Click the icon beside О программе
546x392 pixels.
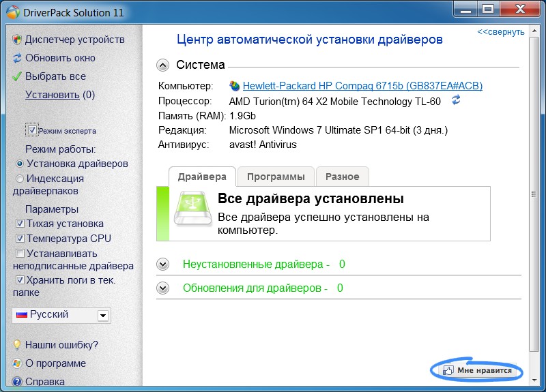pyautogui.click(x=16, y=363)
